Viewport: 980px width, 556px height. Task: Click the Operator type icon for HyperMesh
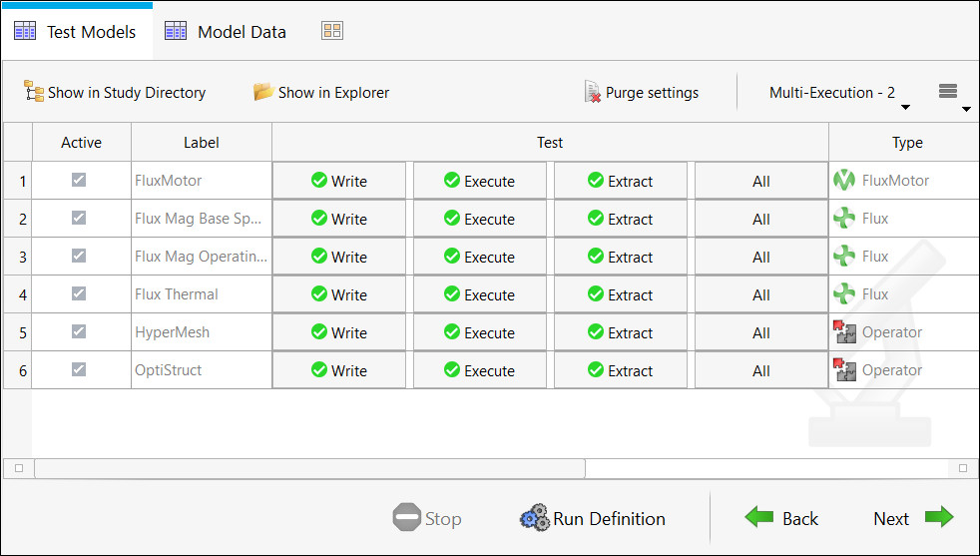845,332
